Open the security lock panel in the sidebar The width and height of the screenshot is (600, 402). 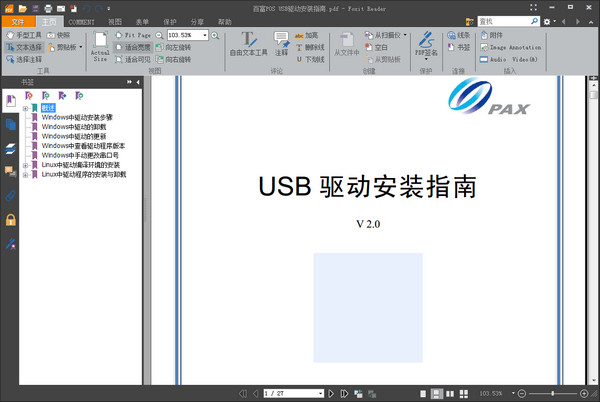coord(10,220)
